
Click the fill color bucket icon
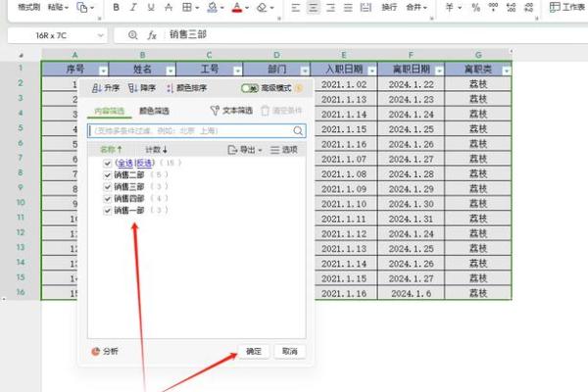[213, 7]
